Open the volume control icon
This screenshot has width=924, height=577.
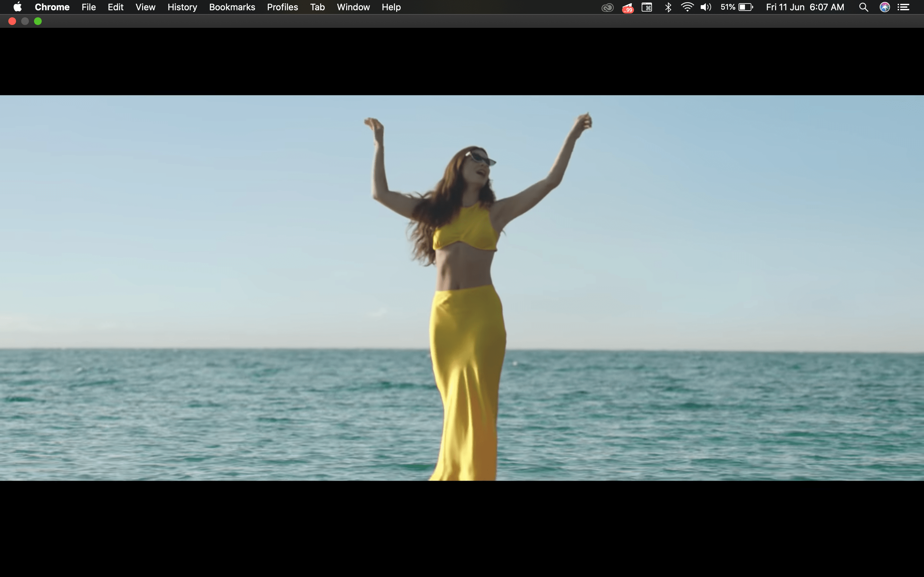tap(706, 7)
